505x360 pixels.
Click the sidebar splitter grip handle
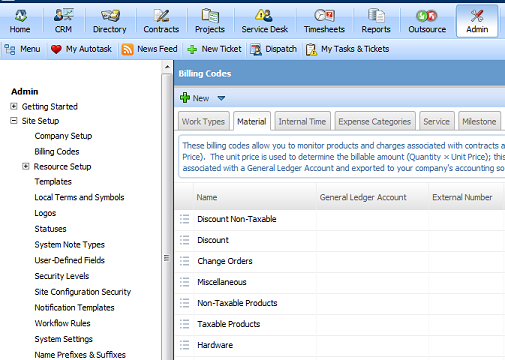(x=167, y=258)
